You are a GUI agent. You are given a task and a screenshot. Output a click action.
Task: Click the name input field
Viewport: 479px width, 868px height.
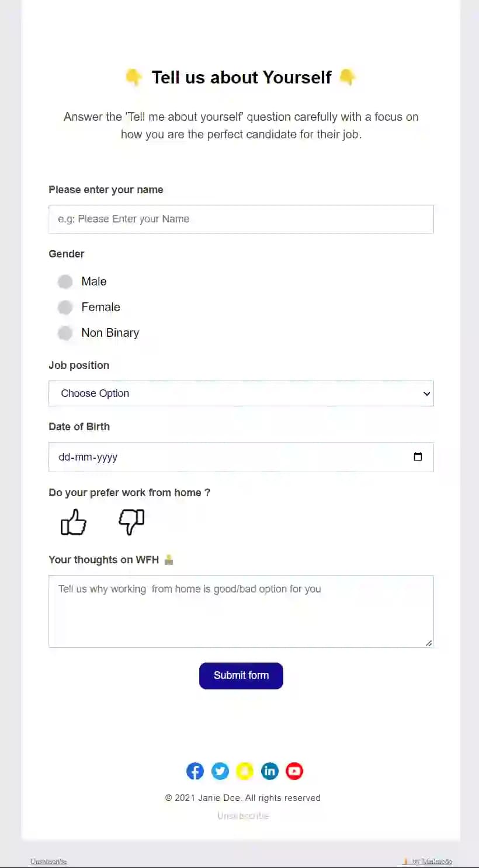[x=241, y=219]
